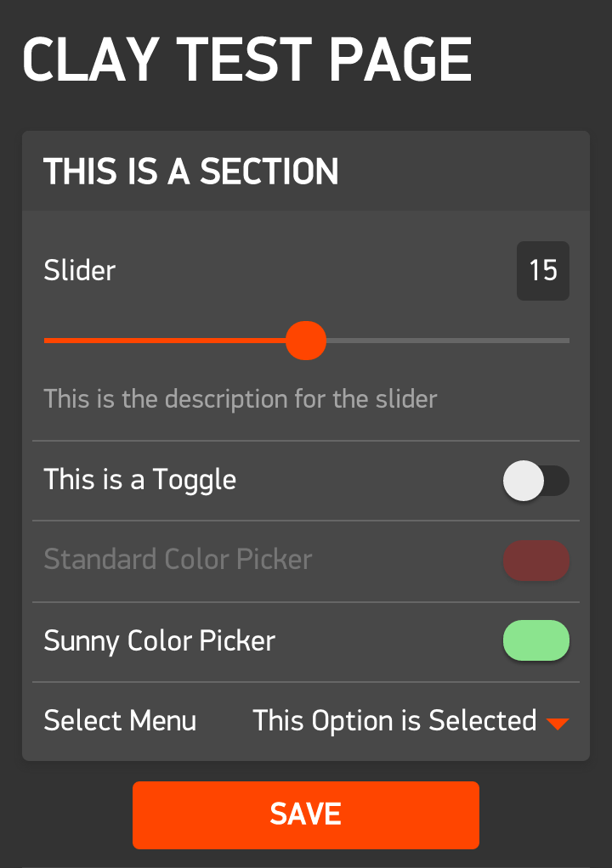Click the orange slider handle
This screenshot has width=612, height=868.
306,341
